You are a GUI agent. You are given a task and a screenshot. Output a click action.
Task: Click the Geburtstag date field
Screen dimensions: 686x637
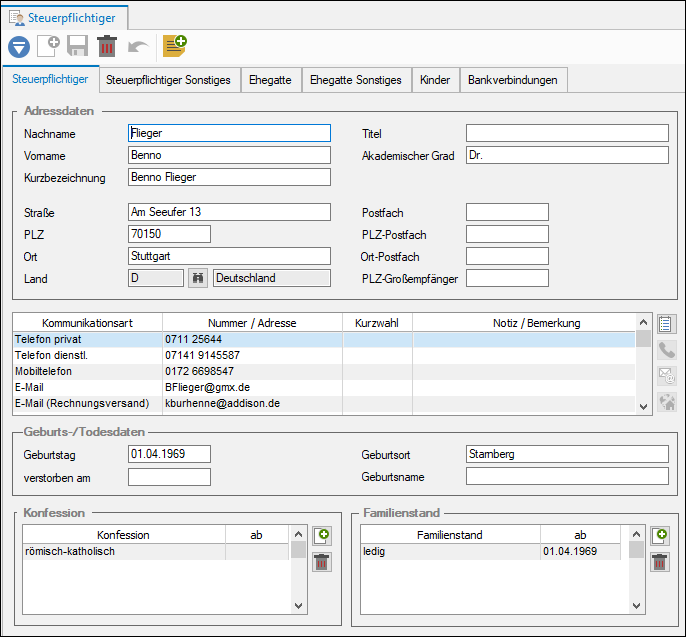coord(169,454)
